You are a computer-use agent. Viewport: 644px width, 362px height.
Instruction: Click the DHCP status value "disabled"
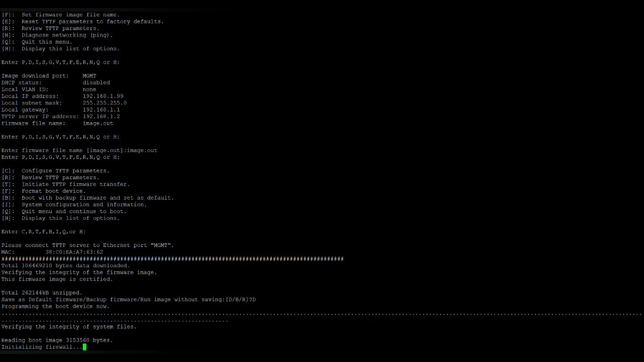click(96, 82)
